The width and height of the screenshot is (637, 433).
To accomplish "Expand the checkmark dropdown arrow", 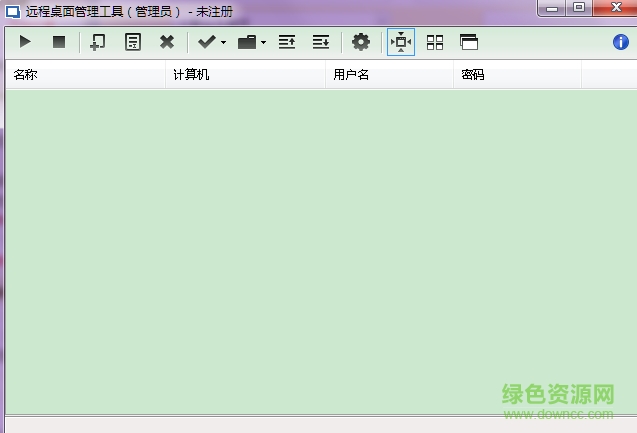I will [x=223, y=42].
